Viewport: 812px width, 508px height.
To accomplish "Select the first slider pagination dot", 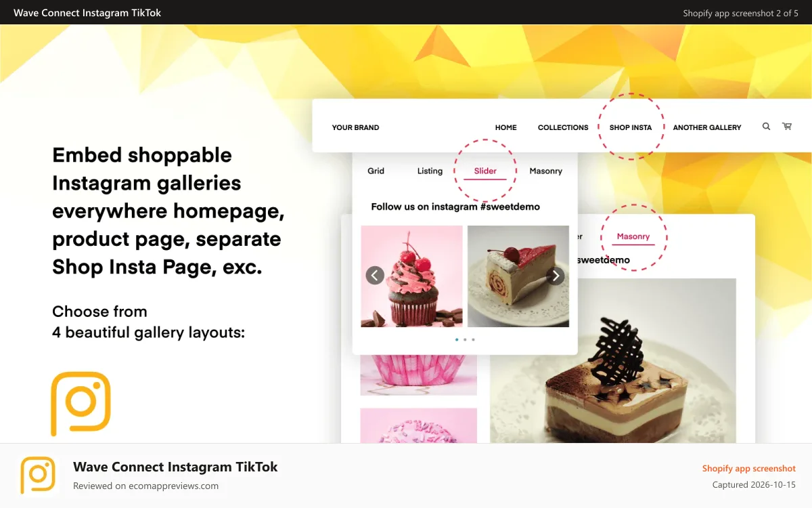I will click(457, 339).
